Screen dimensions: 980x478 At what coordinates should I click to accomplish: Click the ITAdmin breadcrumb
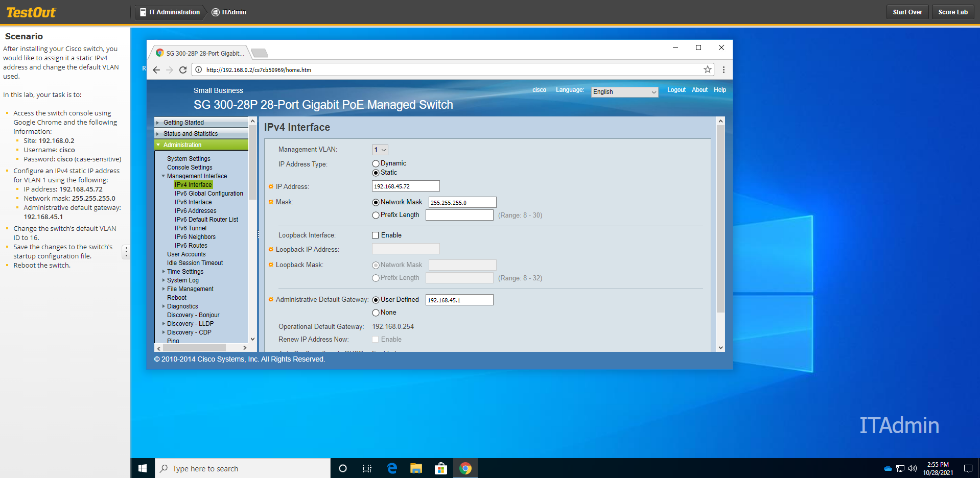coord(229,12)
